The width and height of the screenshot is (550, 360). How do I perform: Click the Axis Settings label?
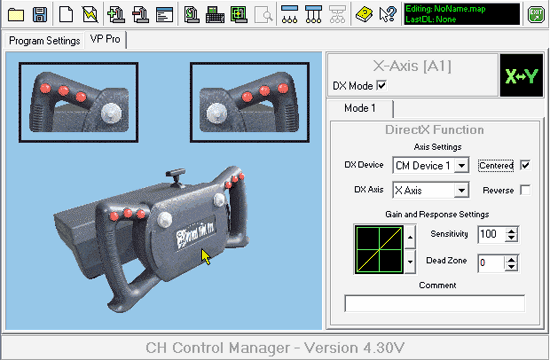point(437,147)
